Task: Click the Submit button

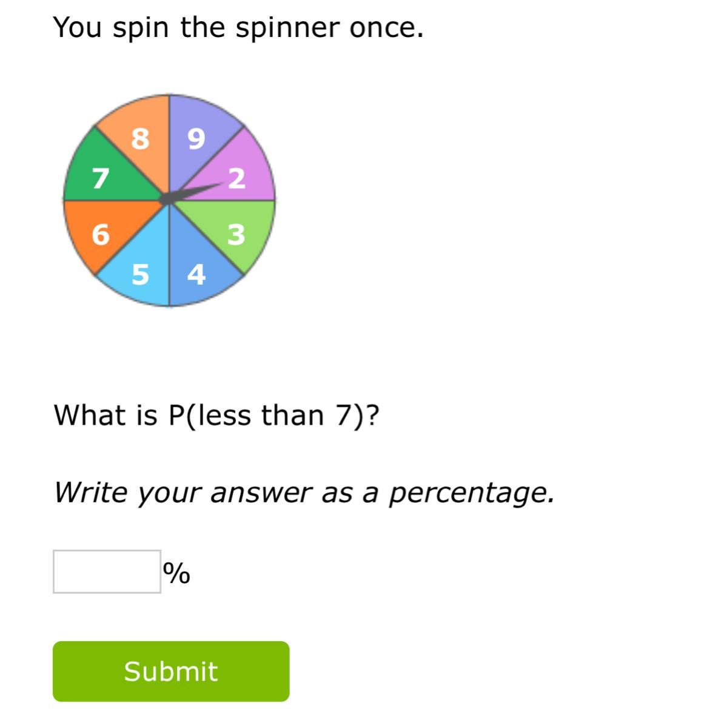Action: click(171, 671)
